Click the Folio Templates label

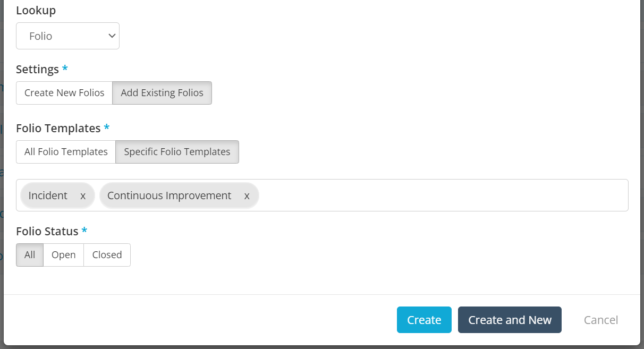(58, 129)
